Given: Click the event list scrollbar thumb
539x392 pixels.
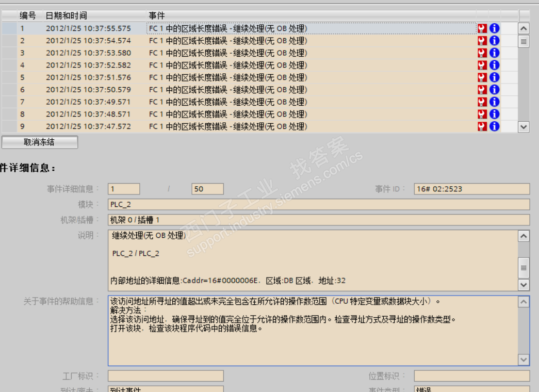Looking at the screenshot, I should (x=524, y=42).
